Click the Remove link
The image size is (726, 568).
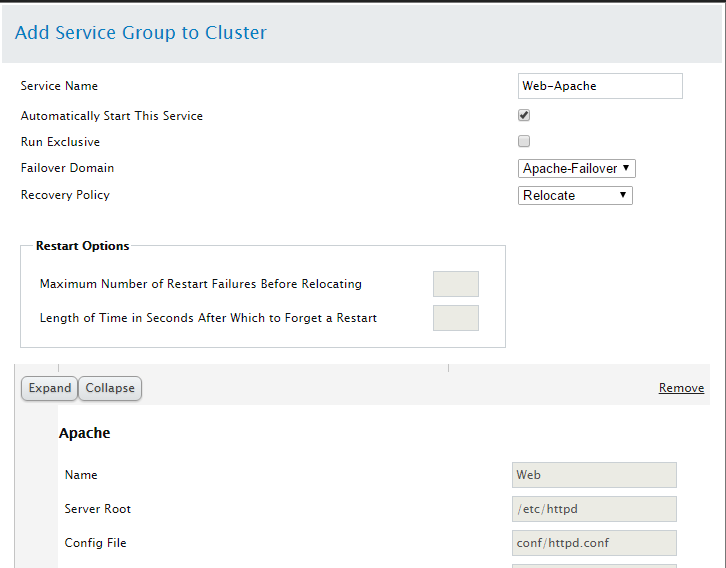[681, 388]
